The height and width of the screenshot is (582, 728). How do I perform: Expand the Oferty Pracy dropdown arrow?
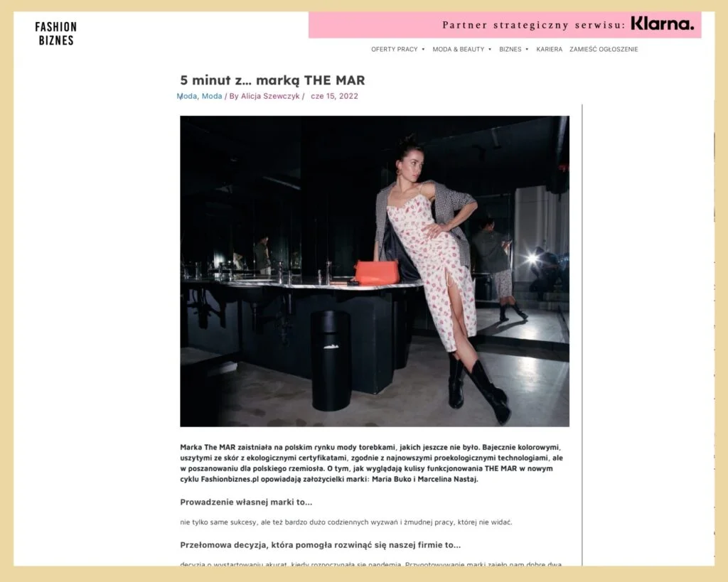coord(423,49)
